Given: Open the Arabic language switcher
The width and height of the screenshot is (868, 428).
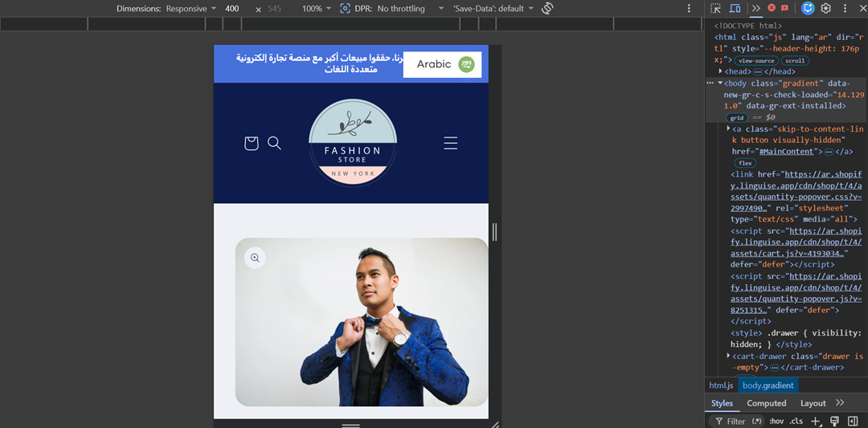Looking at the screenshot, I should 442,64.
